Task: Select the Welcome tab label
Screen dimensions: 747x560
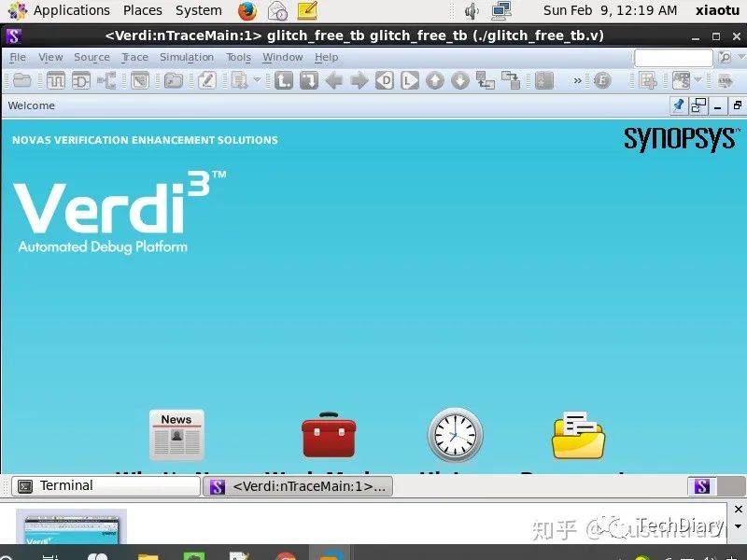Action: 32,105
